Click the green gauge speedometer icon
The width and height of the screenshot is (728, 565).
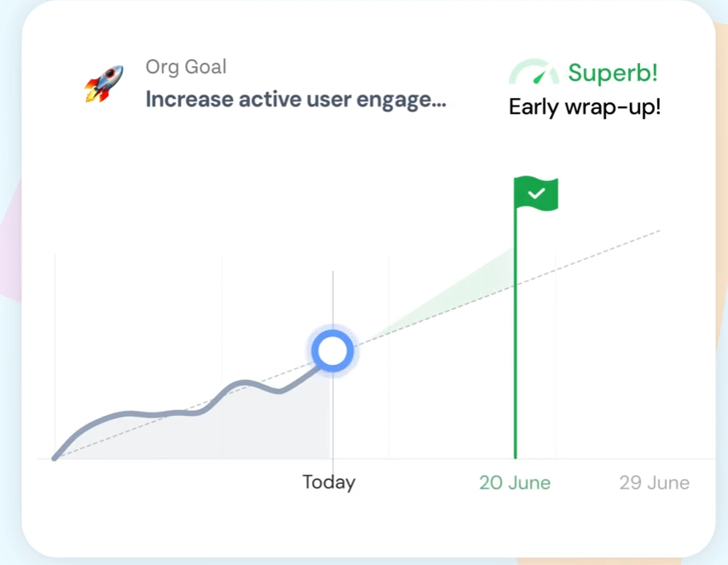534,73
